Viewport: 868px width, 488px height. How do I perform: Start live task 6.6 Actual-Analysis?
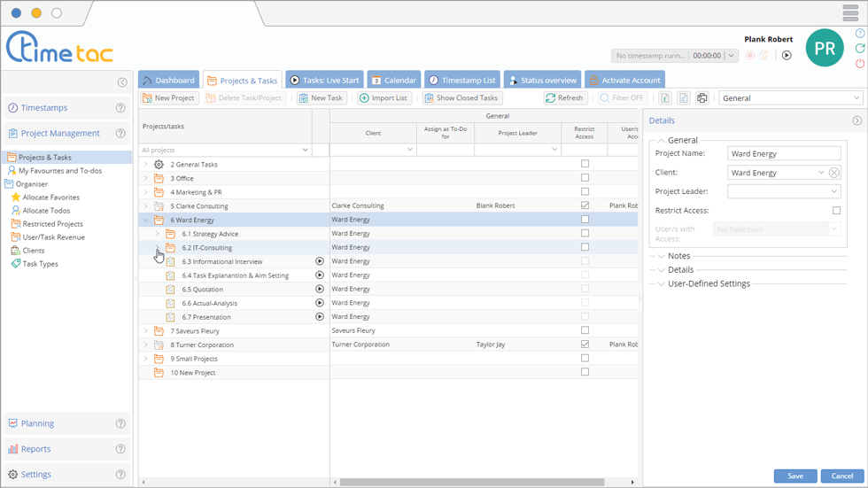point(320,303)
